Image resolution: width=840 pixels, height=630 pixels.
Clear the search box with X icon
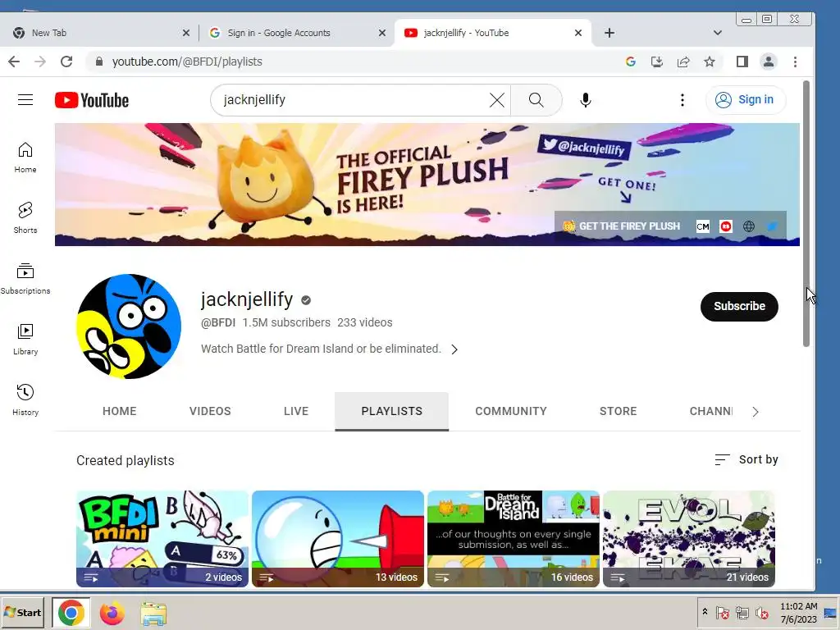click(x=496, y=100)
